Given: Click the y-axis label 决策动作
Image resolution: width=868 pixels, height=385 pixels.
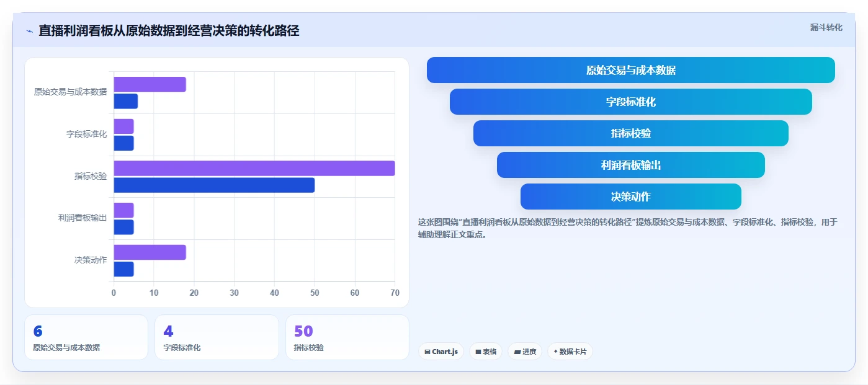Looking at the screenshot, I should tap(91, 260).
